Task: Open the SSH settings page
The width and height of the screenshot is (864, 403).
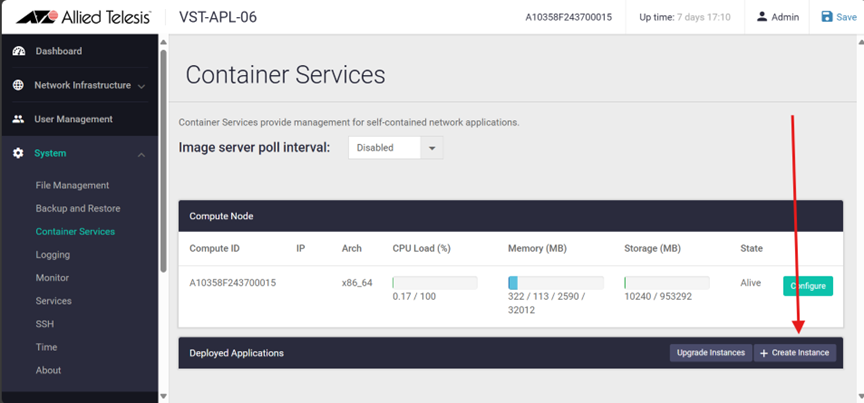Action: [45, 324]
